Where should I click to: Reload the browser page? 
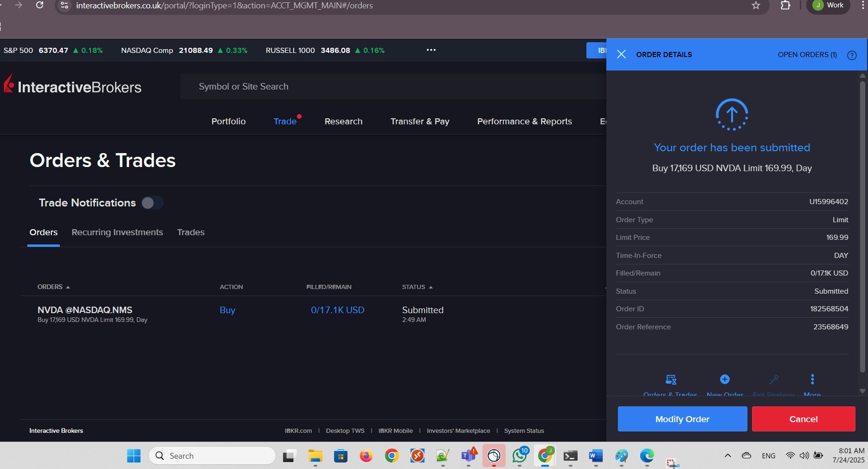(x=40, y=5)
